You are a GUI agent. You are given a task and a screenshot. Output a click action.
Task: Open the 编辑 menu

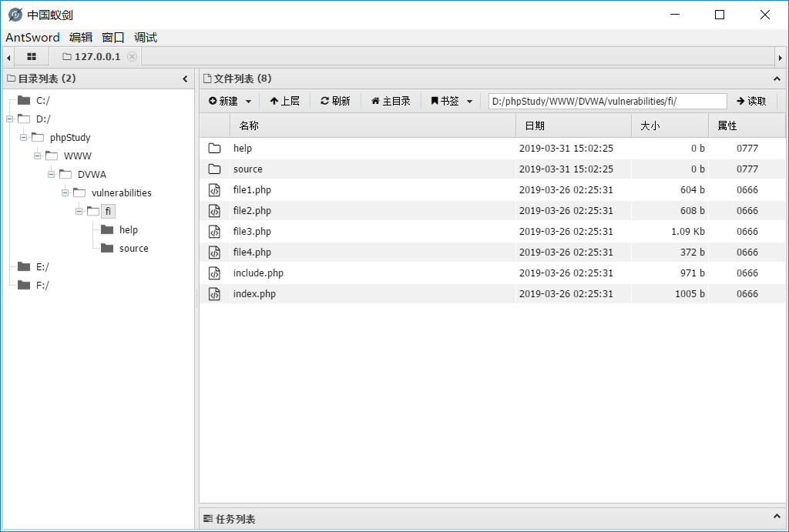(x=81, y=37)
